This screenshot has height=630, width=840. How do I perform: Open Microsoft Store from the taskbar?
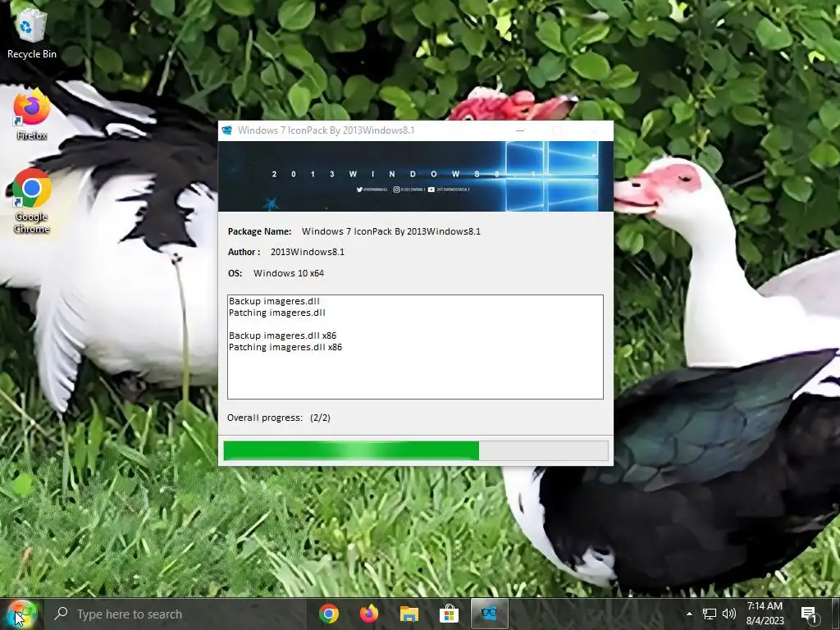coord(449,614)
